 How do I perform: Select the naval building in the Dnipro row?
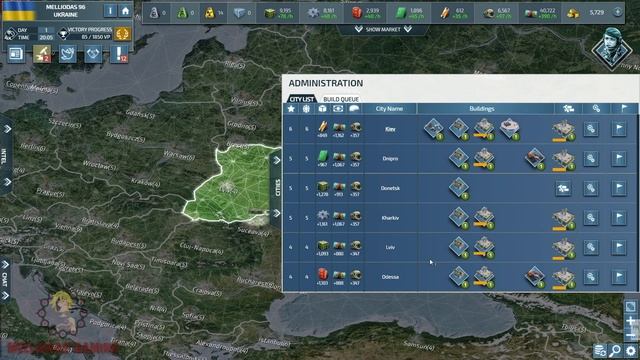click(535, 159)
